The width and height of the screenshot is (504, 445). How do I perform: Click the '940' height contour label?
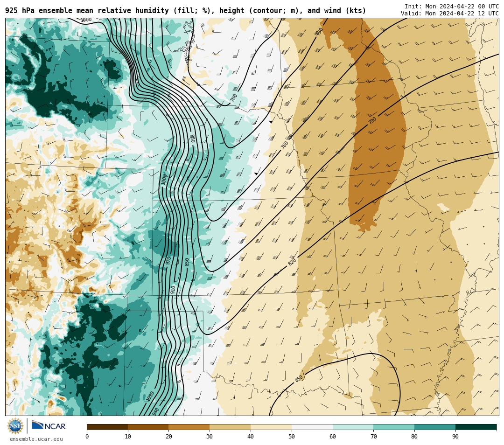coord(155,411)
